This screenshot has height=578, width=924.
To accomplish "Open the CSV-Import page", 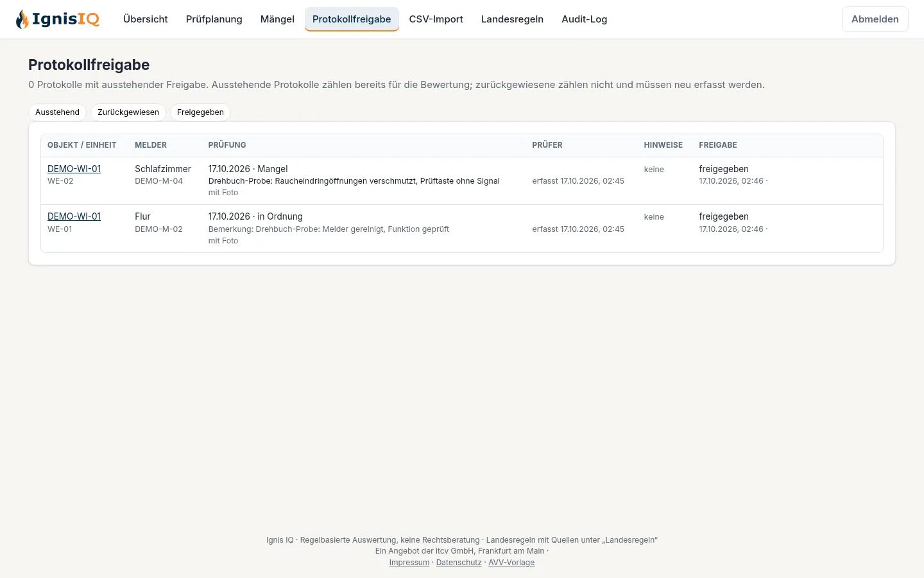I will pos(436,19).
